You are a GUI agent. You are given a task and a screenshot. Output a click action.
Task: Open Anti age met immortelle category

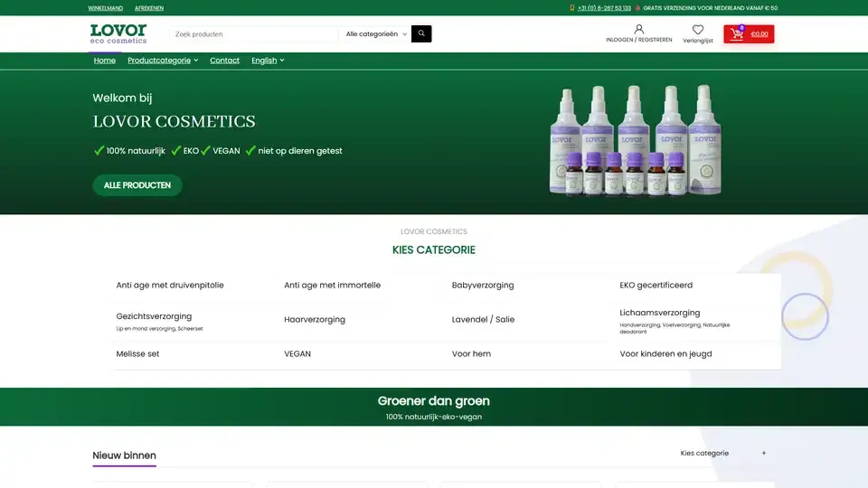point(332,285)
